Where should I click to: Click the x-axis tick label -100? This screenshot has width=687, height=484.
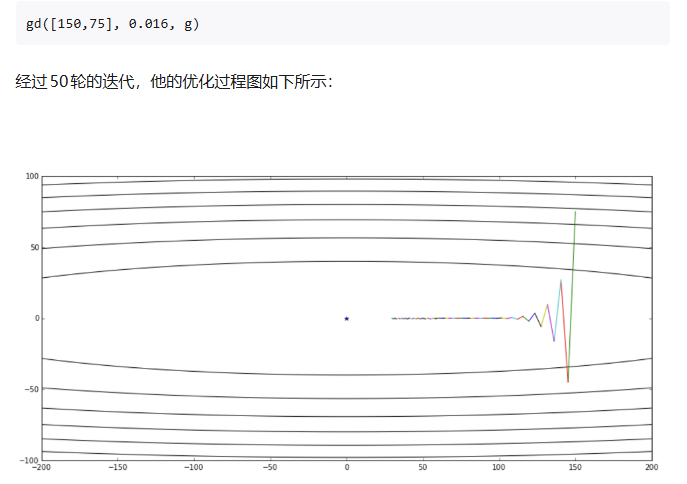coord(194,467)
